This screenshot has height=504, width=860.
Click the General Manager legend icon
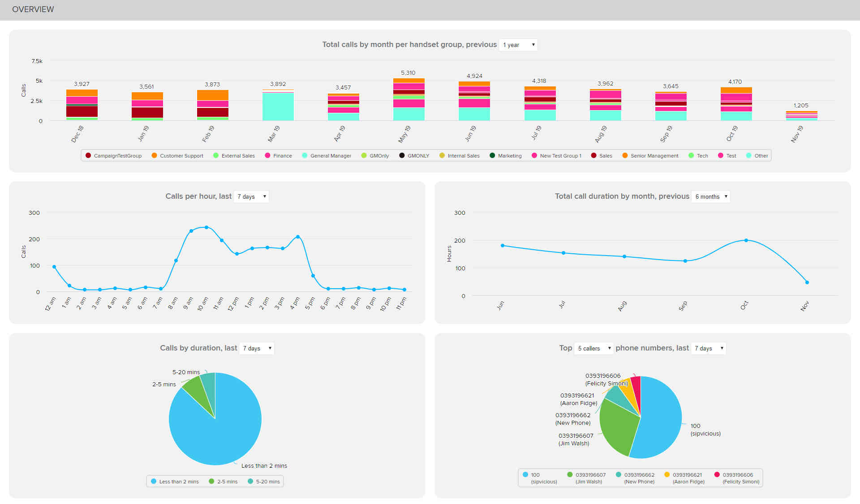pos(302,156)
